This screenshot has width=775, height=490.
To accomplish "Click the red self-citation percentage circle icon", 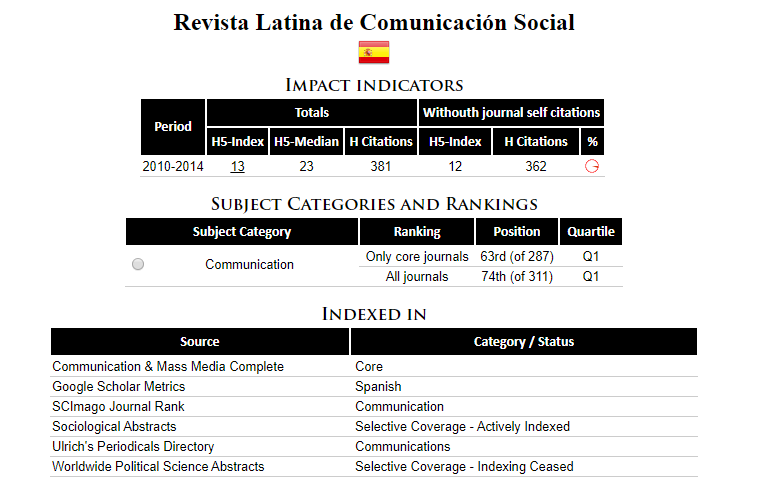I will tap(592, 166).
